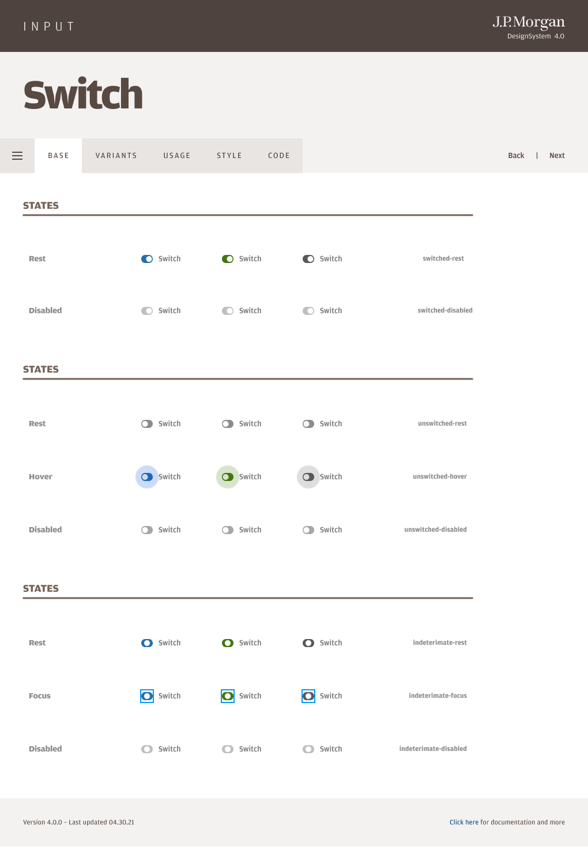The image size is (588, 868).
Task: Toggle first unswitched-rest switch
Action: pos(147,424)
